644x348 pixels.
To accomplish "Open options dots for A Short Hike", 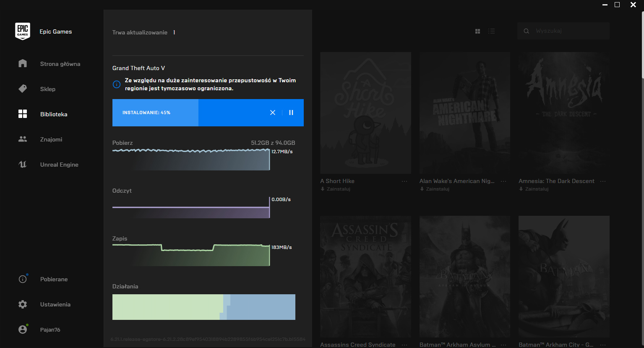I will pyautogui.click(x=404, y=181).
